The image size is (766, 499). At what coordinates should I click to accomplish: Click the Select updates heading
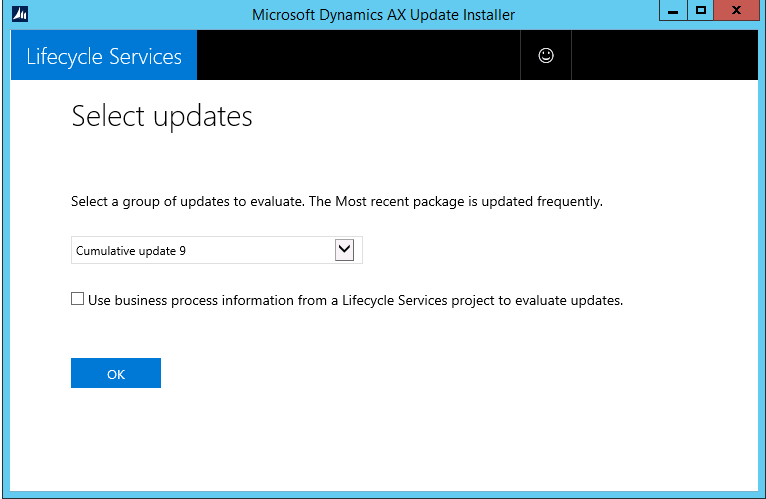tap(162, 116)
